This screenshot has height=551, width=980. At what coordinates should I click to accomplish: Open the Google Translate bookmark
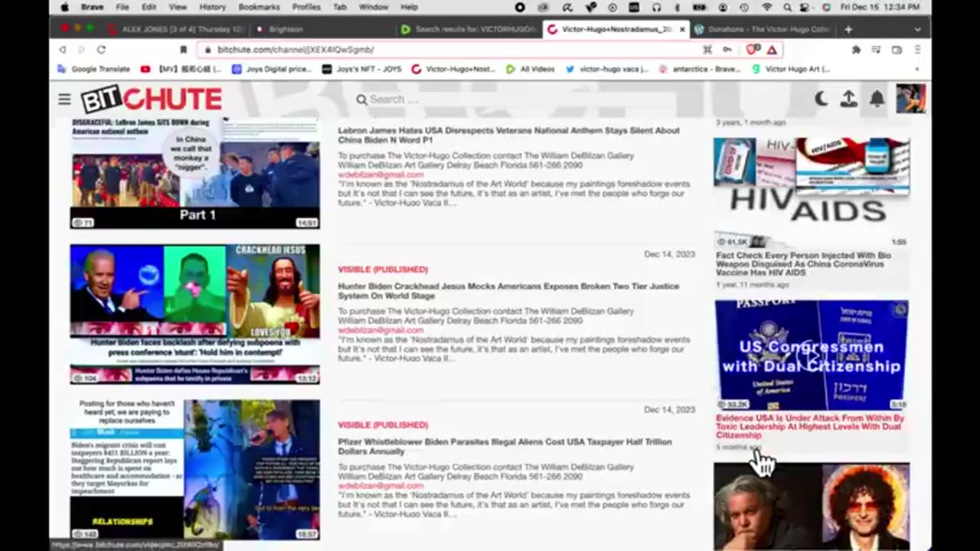pyautogui.click(x=94, y=69)
